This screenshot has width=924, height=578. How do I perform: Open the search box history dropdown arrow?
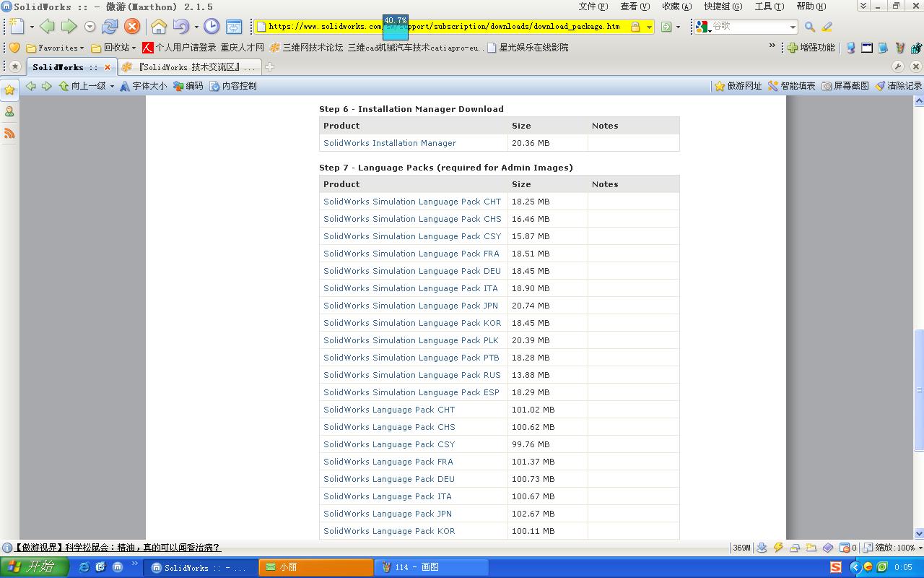pyautogui.click(x=793, y=27)
